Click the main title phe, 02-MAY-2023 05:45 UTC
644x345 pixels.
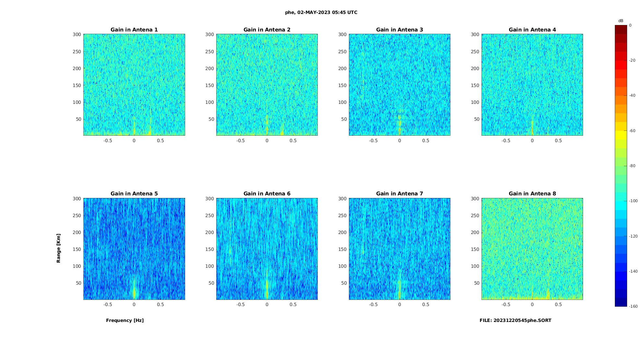[x=321, y=12]
